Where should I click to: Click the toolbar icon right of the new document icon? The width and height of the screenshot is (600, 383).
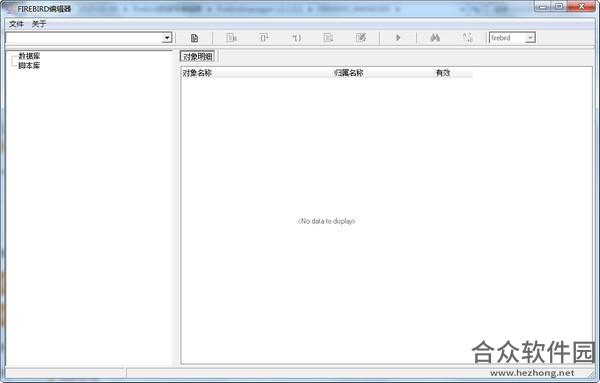[x=232, y=38]
